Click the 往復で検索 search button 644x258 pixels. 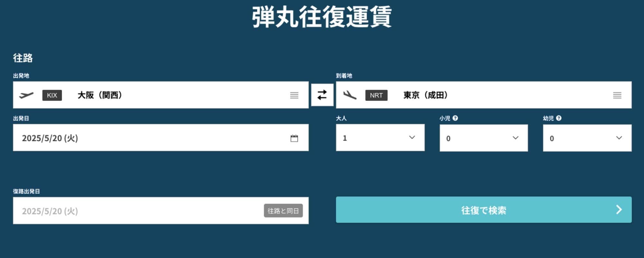[x=484, y=210]
